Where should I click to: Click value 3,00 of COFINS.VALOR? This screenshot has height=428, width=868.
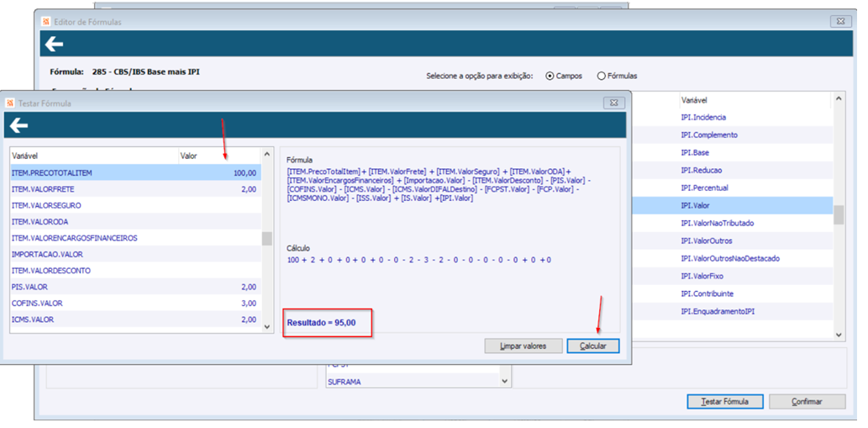pos(249,304)
